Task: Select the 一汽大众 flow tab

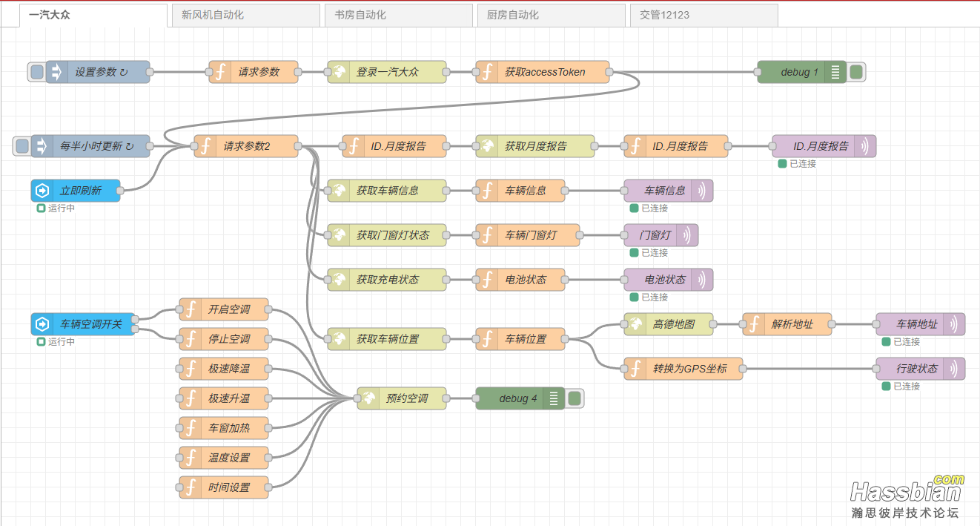Action: point(93,15)
